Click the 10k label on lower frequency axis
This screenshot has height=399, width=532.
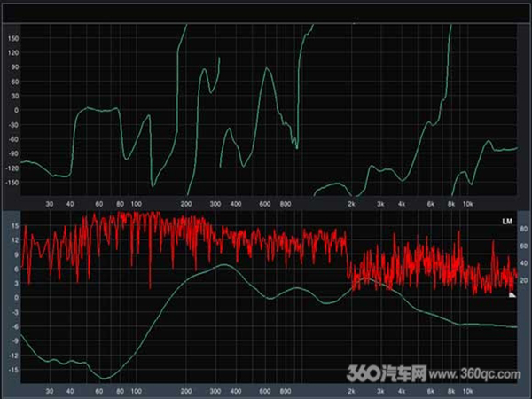pyautogui.click(x=469, y=390)
